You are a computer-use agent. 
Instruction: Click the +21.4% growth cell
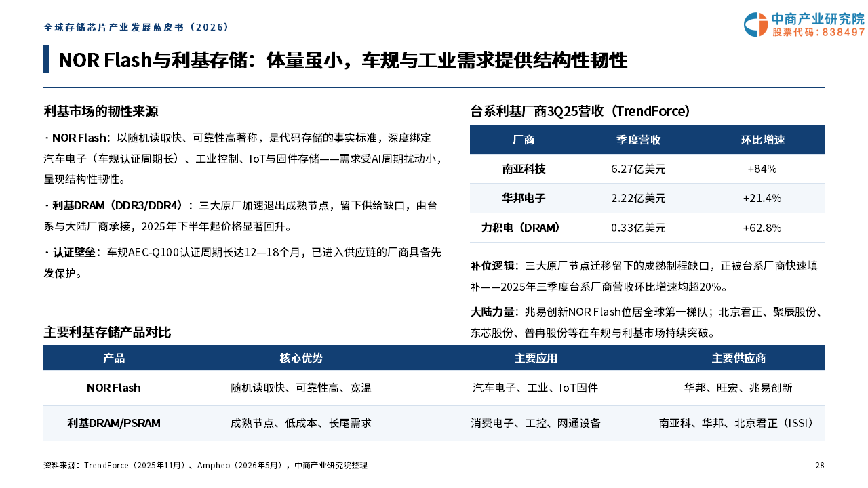pos(762,198)
